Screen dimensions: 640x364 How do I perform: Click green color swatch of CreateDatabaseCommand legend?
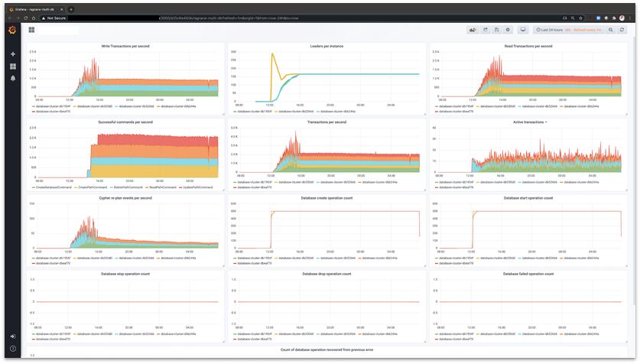34,187
